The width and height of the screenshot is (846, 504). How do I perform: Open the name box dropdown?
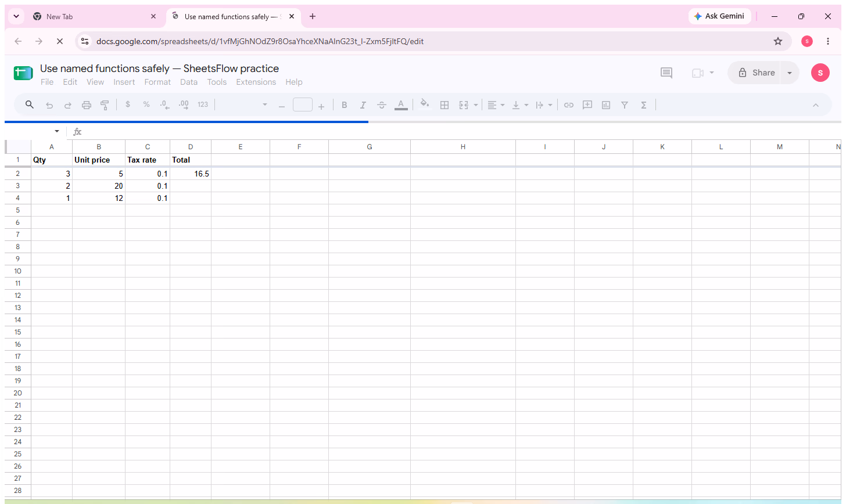coord(57,132)
